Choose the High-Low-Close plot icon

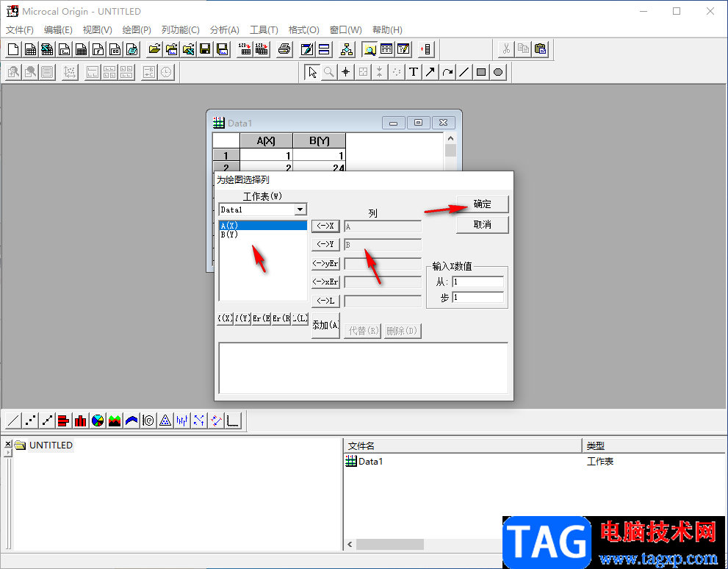coord(181,421)
